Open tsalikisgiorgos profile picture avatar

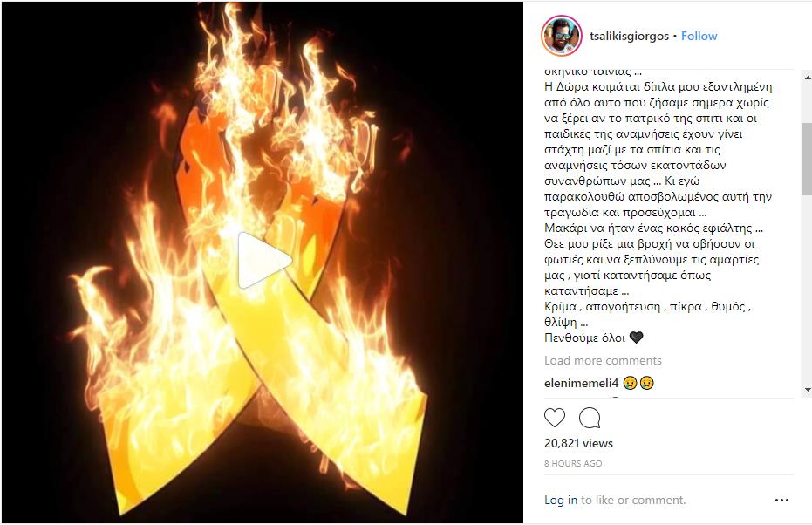(562, 36)
